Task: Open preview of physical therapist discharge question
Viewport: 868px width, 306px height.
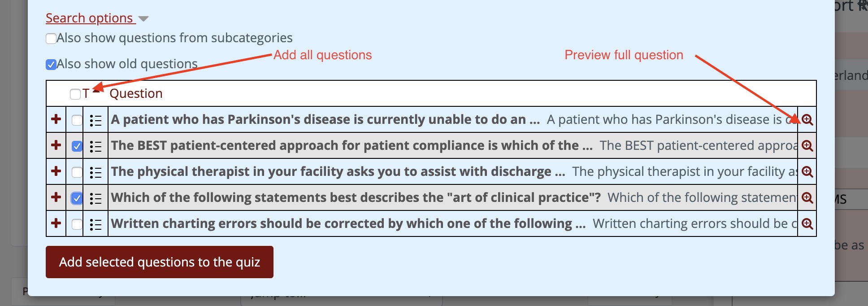Action: 807,172
